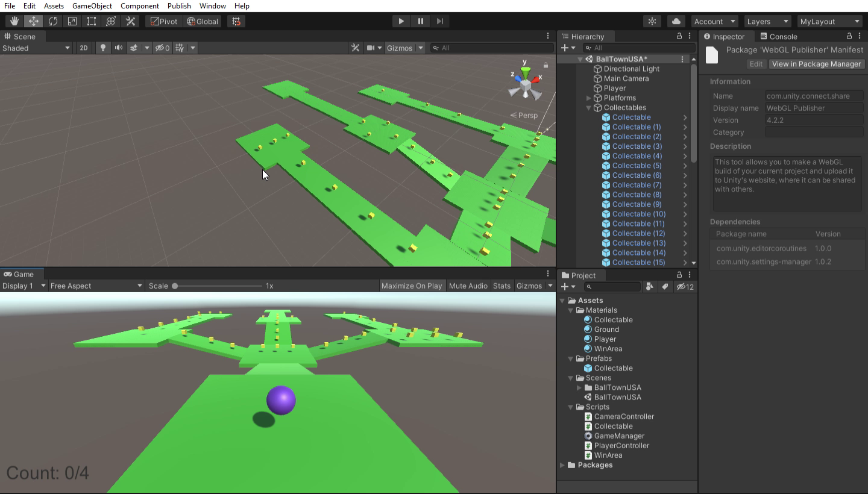868x494 pixels.
Task: Select the Rotate tool
Action: [x=53, y=20]
